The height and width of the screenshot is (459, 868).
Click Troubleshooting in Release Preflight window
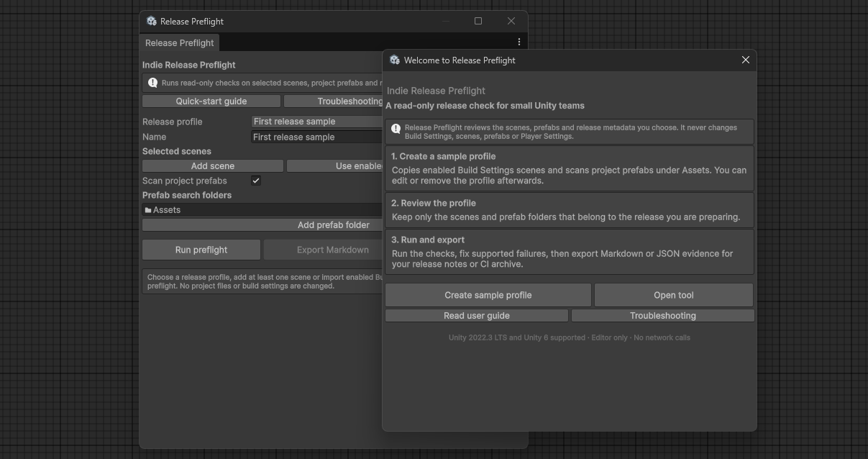[x=334, y=101]
